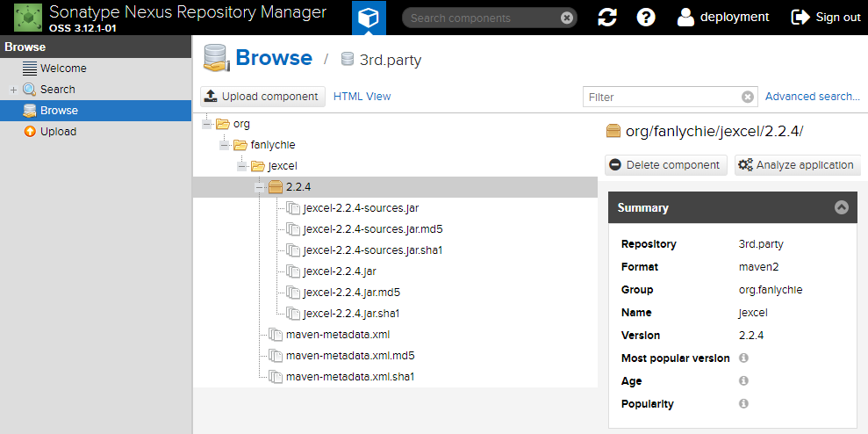
Task: Select jexcel-2.2.4.jar.sha1 asset
Action: coord(352,313)
